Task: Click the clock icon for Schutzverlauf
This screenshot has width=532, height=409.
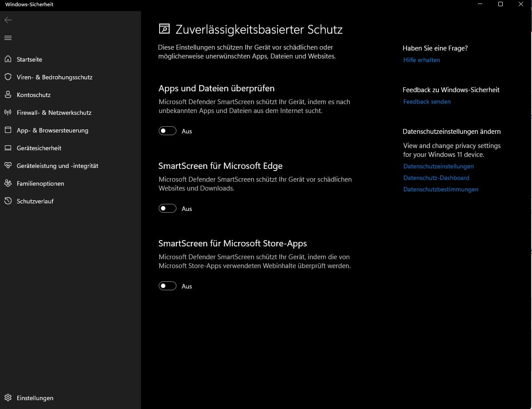Action: 8,201
